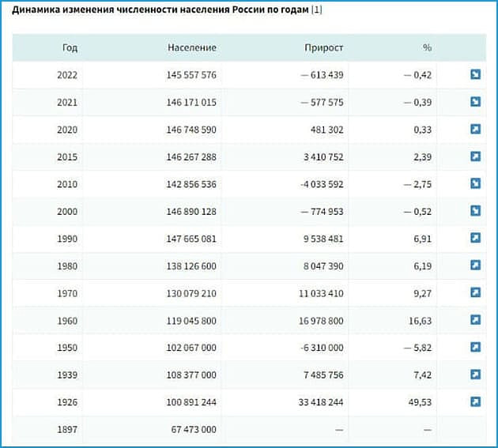Click the Население column header
This screenshot has height=448, width=498.
192,47
